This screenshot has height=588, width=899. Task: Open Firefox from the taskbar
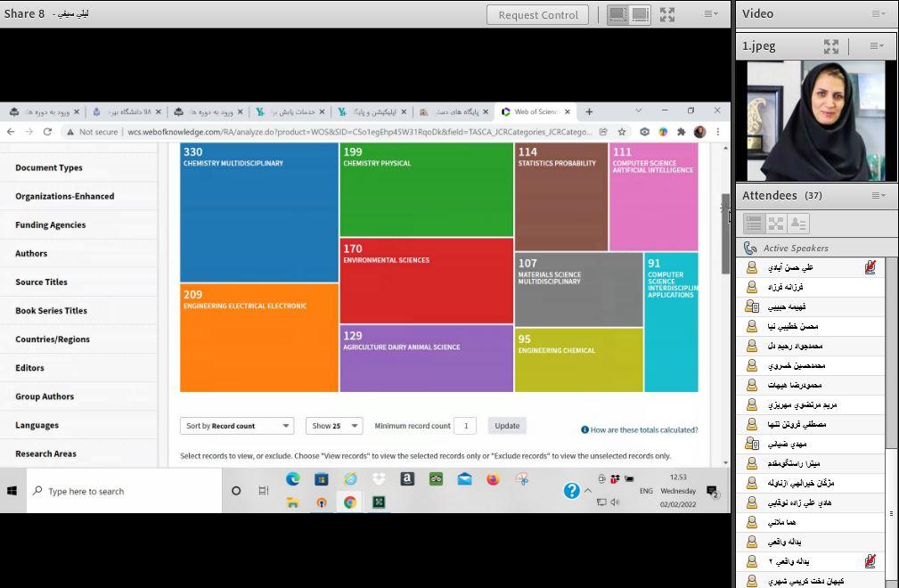[493, 479]
